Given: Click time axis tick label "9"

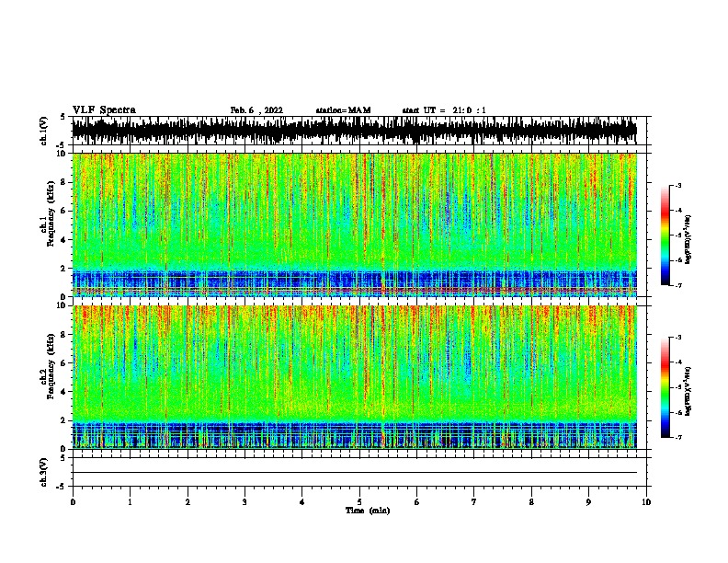Looking at the screenshot, I should click(x=588, y=501).
